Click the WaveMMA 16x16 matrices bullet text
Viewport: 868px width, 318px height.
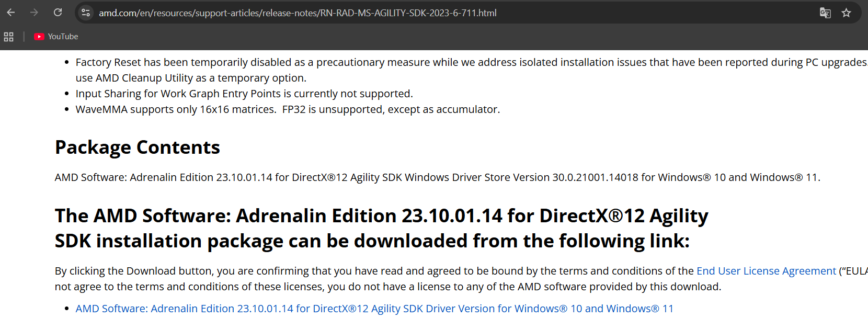coord(288,109)
